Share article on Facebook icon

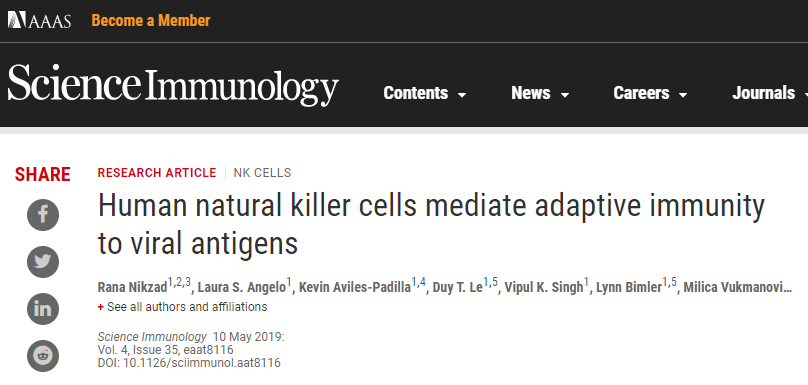(43, 215)
